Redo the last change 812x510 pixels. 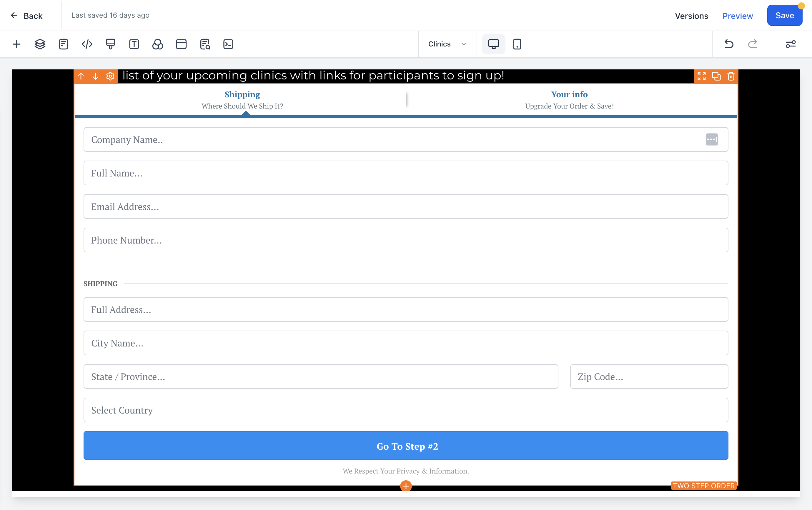(752, 44)
